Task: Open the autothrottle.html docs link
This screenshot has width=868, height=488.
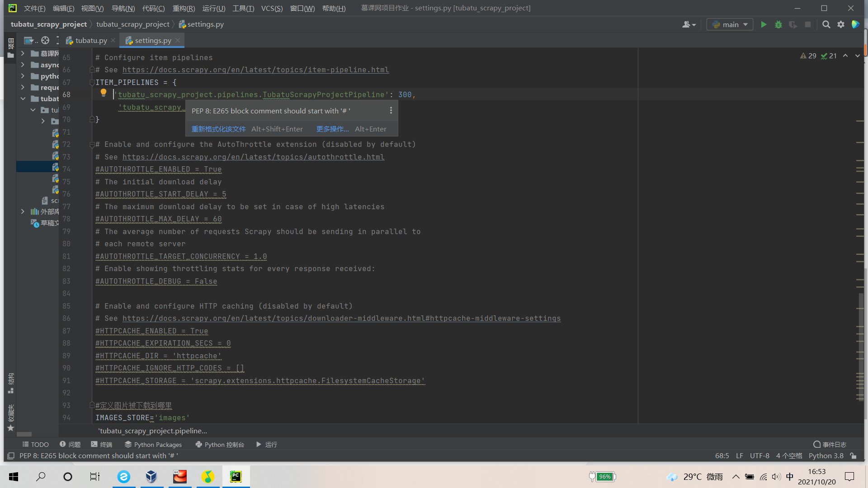Action: 253,157
